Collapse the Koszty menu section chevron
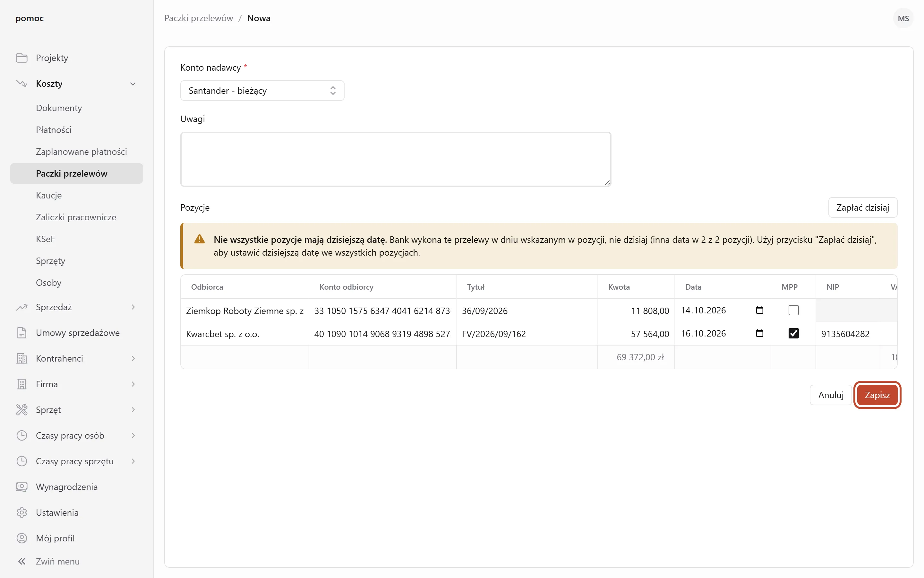The image size is (924, 578). click(x=133, y=84)
